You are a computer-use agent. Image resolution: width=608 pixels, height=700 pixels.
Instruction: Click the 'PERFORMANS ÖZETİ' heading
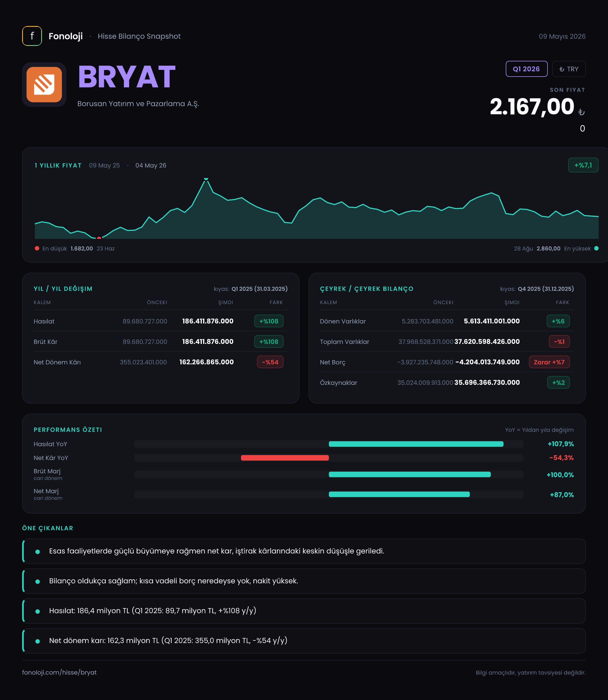(x=68, y=430)
